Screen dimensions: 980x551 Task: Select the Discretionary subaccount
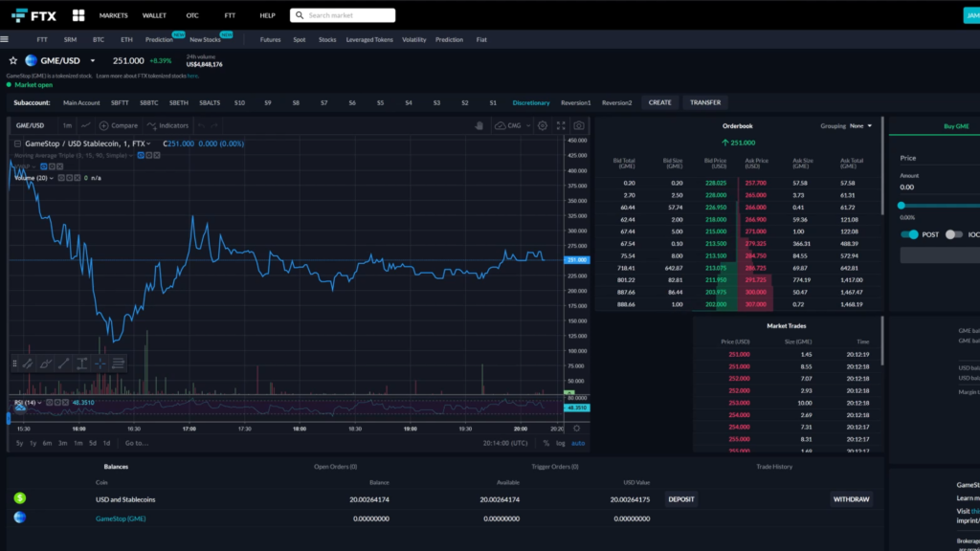pos(531,102)
